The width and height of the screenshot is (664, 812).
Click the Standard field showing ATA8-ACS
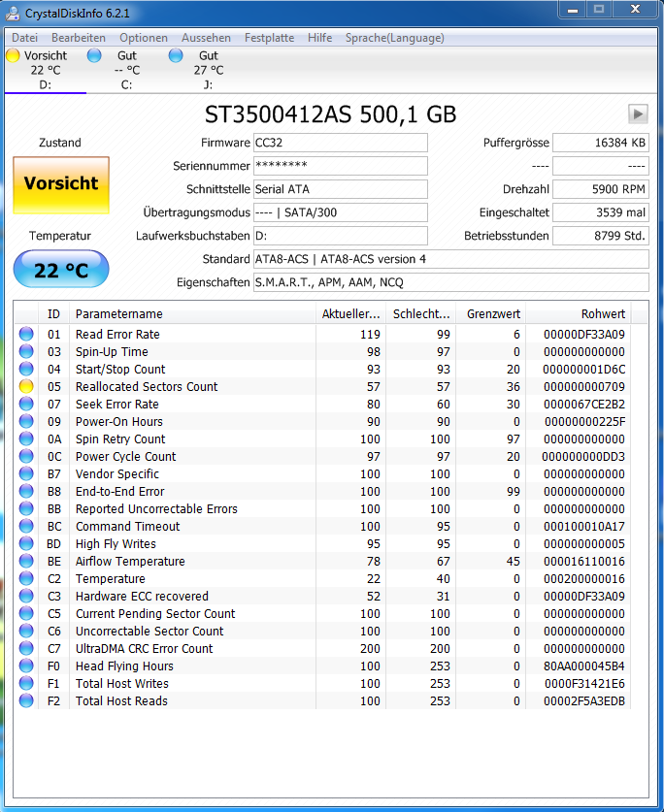click(x=451, y=259)
